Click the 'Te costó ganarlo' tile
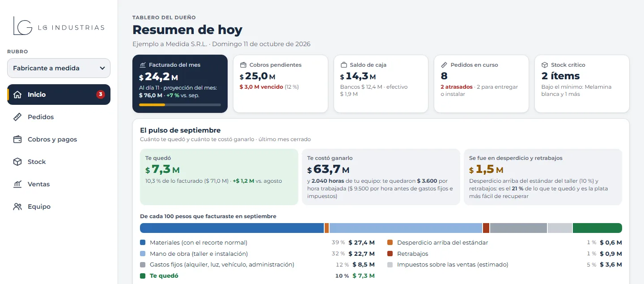644x284 pixels. 381,177
